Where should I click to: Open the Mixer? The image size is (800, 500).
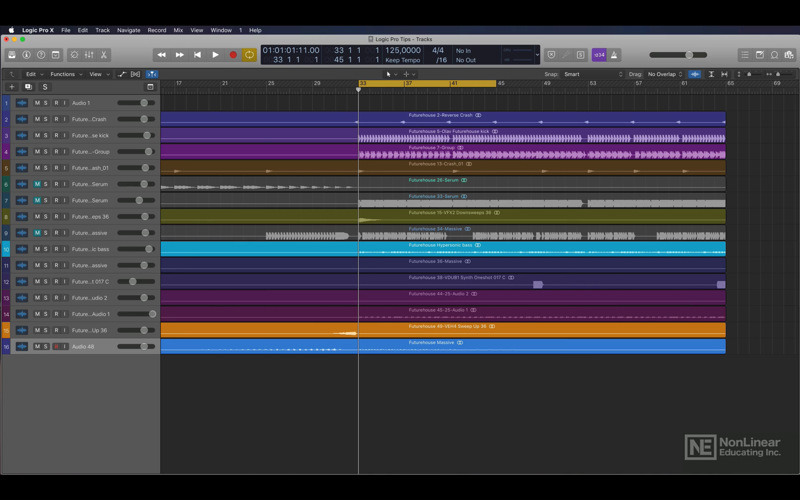click(x=89, y=55)
